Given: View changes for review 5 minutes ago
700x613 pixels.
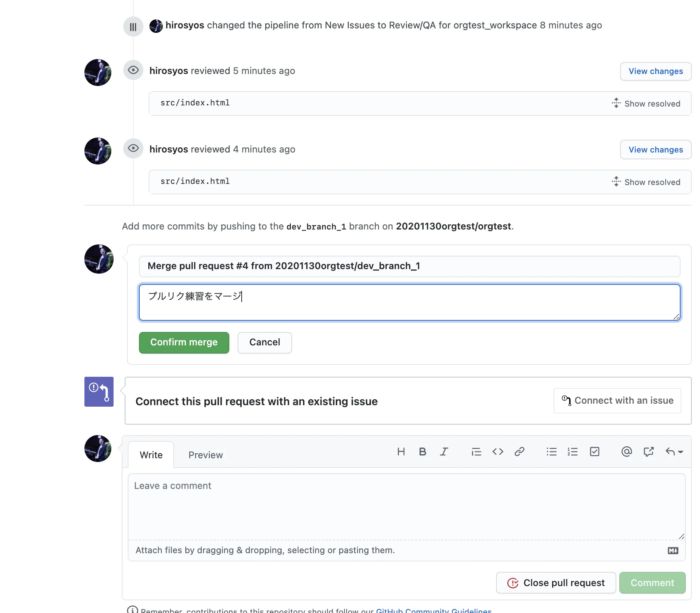Looking at the screenshot, I should coord(656,71).
